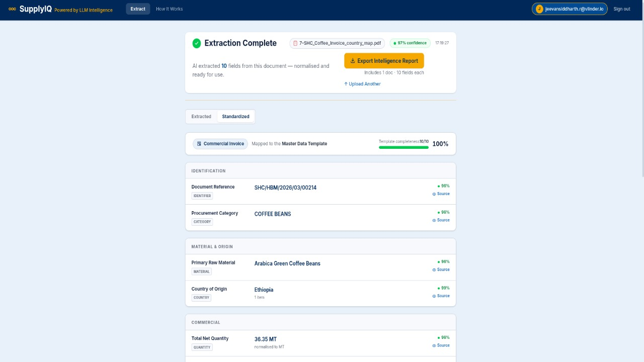Image resolution: width=644 pixels, height=362 pixels.
Task: Click the PDF file icon in filename chip
Action: click(295, 43)
